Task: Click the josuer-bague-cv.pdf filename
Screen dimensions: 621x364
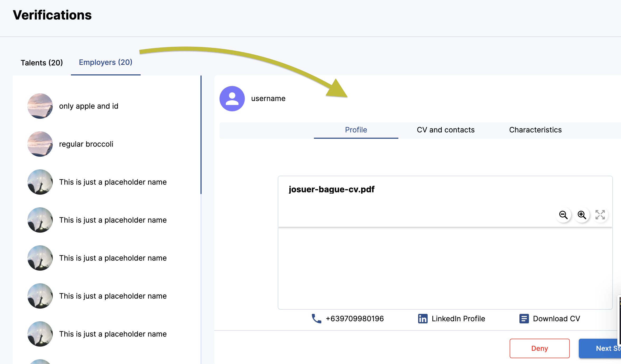Action: point(331,189)
